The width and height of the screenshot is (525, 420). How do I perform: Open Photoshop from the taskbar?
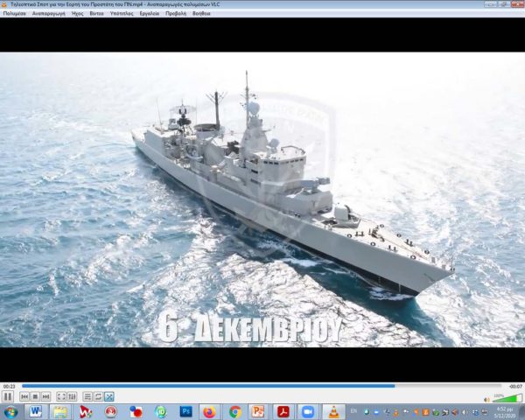pyautogui.click(x=185, y=411)
